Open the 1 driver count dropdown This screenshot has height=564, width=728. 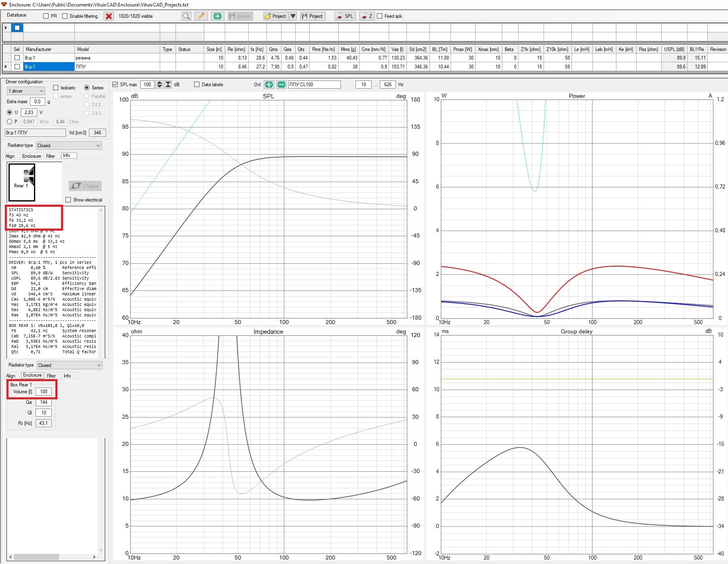coord(25,91)
